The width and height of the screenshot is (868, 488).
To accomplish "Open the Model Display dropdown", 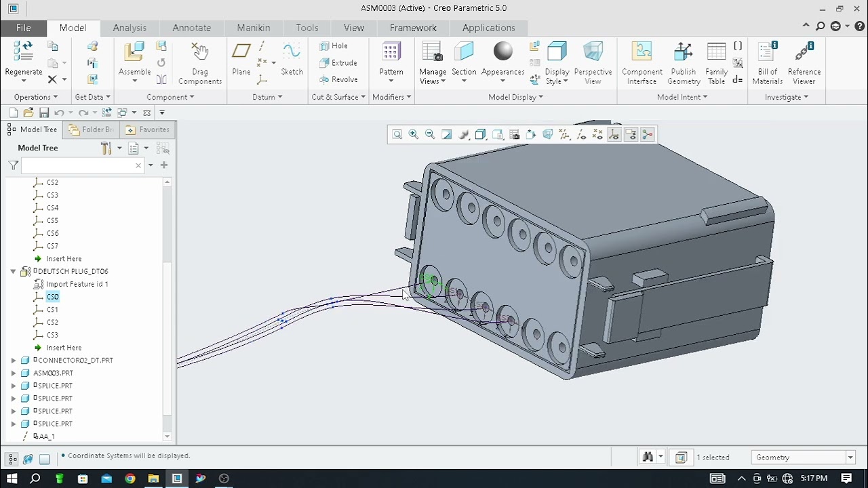I will [515, 97].
